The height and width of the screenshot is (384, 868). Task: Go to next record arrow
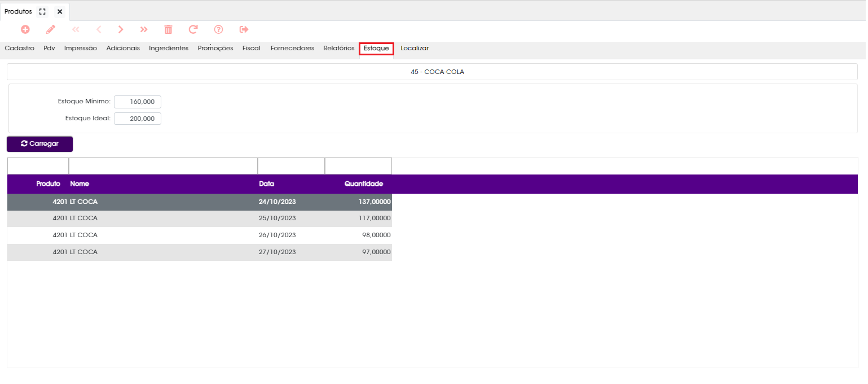pos(121,29)
